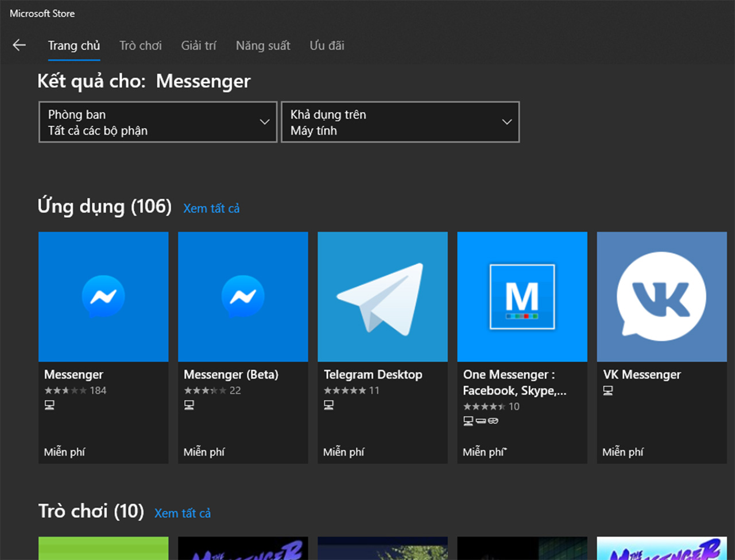The height and width of the screenshot is (560, 735).
Task: Click Miễn phí under Messenger
Action: 64,452
